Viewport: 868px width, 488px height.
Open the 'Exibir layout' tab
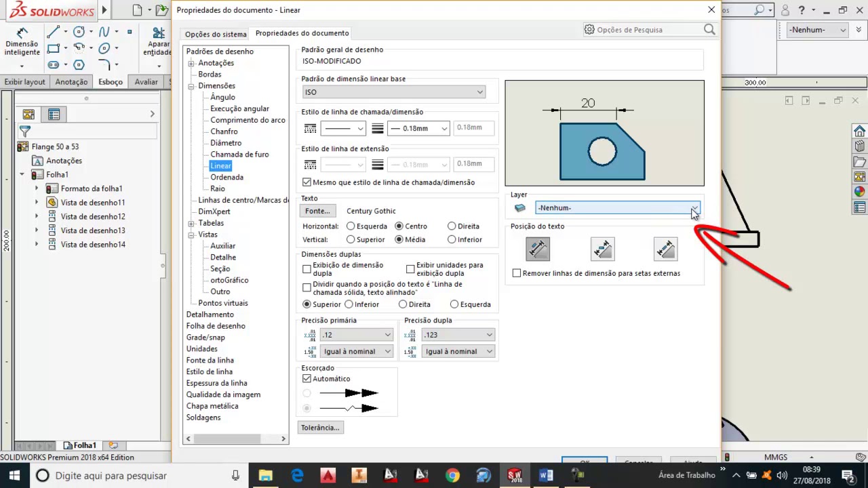(x=24, y=82)
